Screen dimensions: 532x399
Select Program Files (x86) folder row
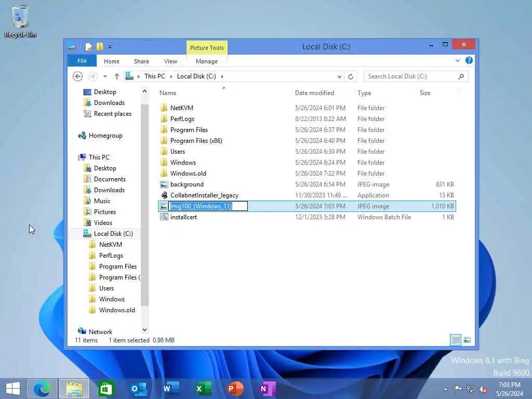pos(307,140)
